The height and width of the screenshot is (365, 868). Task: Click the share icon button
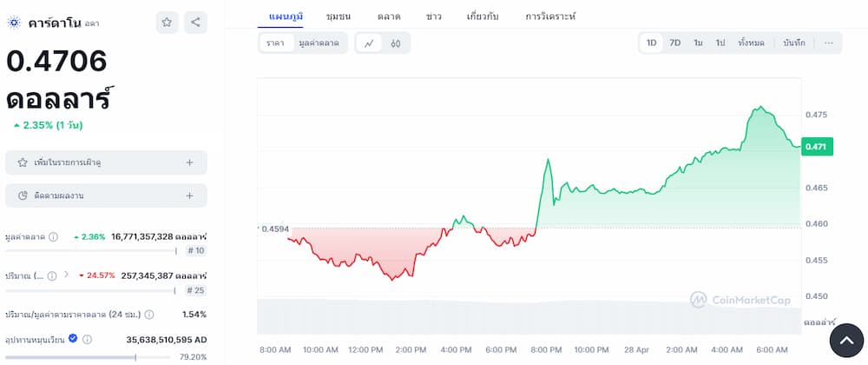[195, 23]
